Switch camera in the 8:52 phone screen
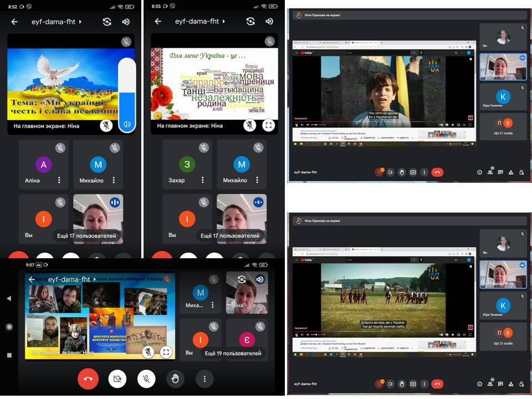The width and height of the screenshot is (532, 399). 107,22
